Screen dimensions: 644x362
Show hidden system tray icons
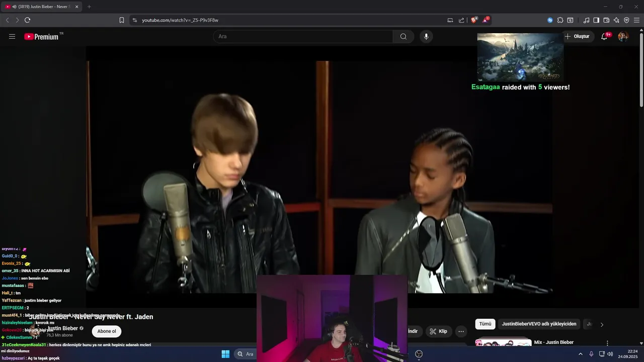tap(580, 354)
